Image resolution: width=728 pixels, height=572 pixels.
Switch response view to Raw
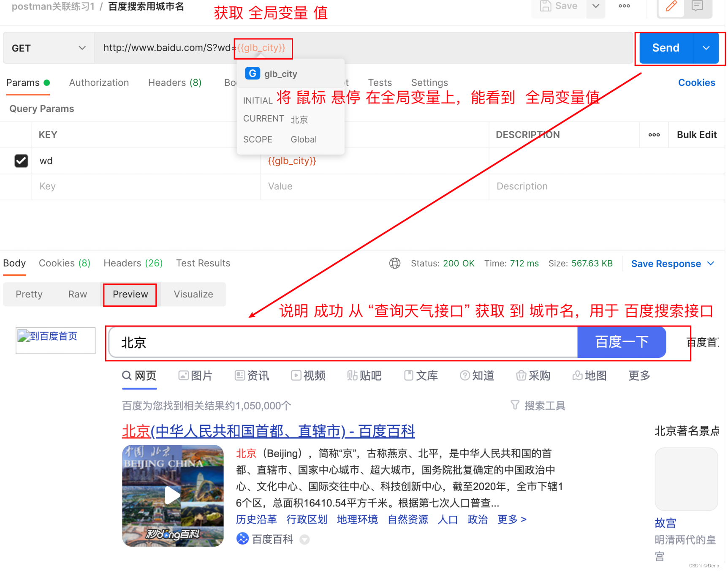pos(78,294)
